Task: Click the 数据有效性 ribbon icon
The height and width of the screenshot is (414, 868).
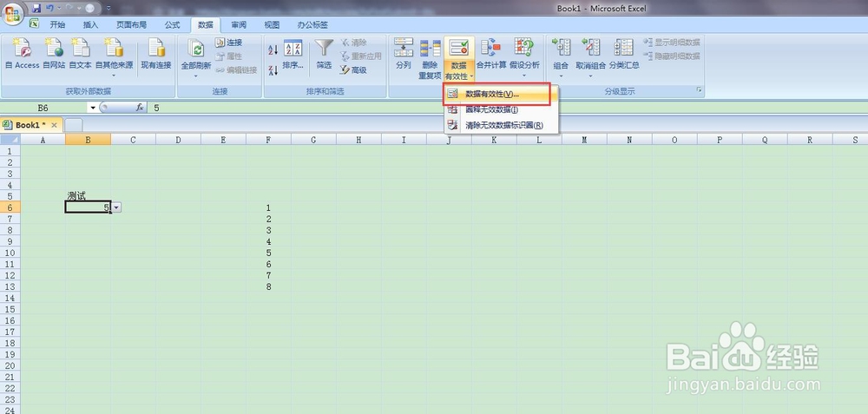Action: (459, 48)
